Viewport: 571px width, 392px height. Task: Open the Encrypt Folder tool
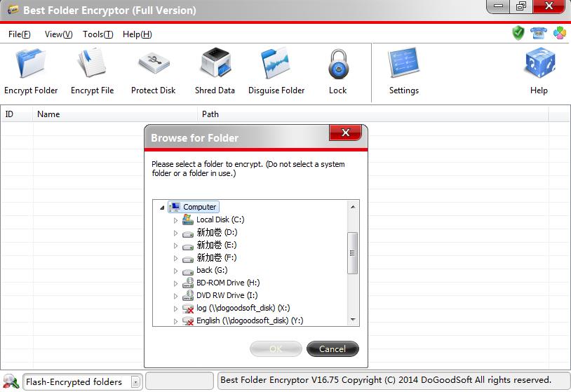(31, 72)
